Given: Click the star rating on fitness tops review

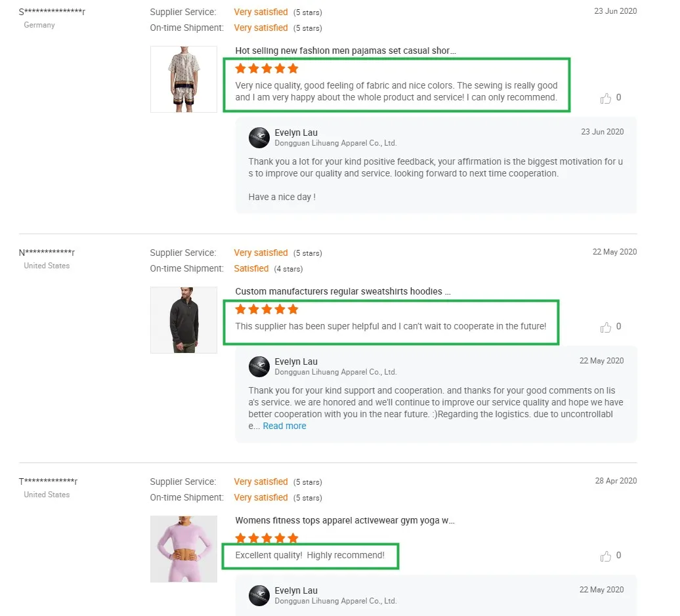Looking at the screenshot, I should click(266, 538).
